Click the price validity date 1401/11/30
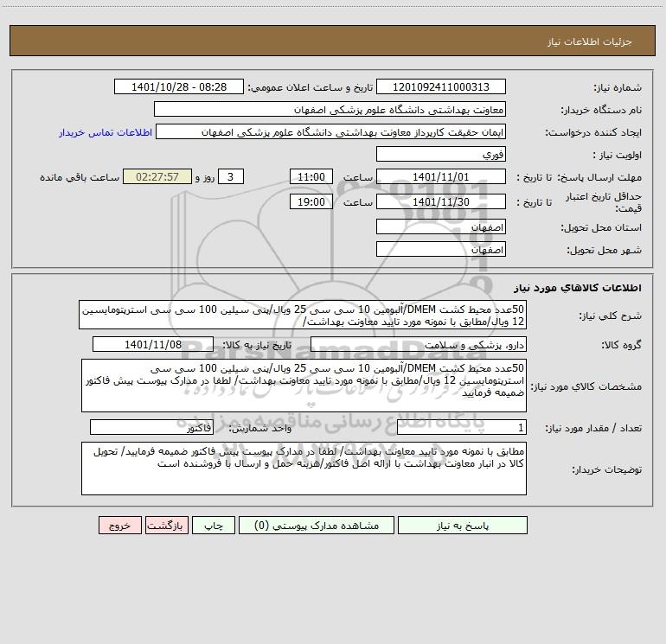The width and height of the screenshot is (666, 644). [x=441, y=201]
